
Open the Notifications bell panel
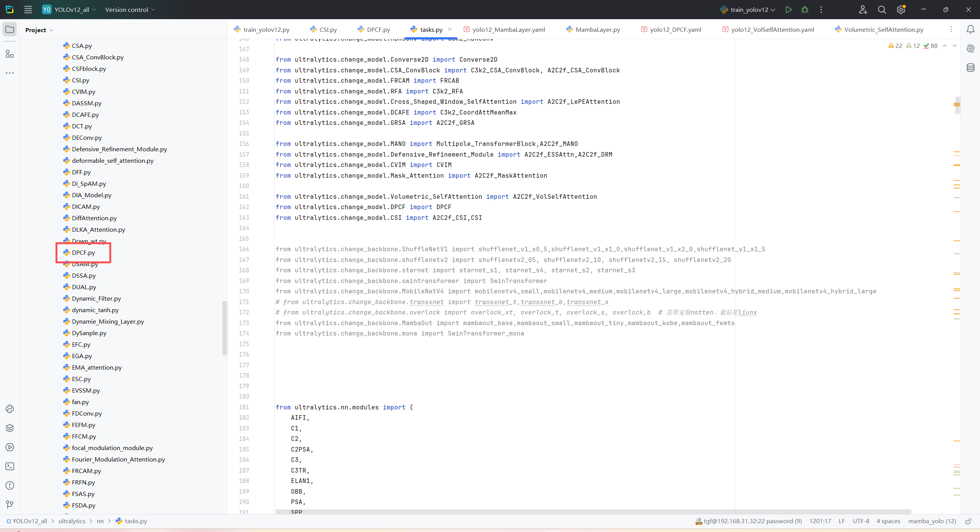pos(970,29)
